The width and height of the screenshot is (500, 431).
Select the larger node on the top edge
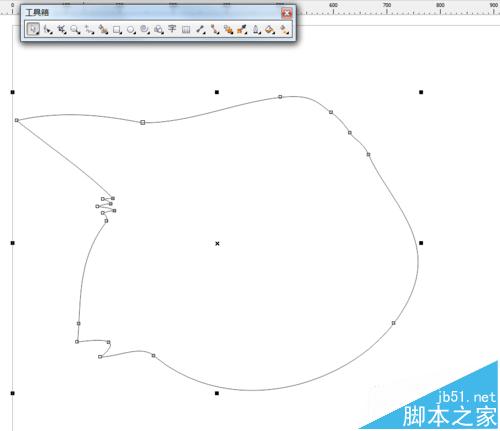(x=143, y=122)
